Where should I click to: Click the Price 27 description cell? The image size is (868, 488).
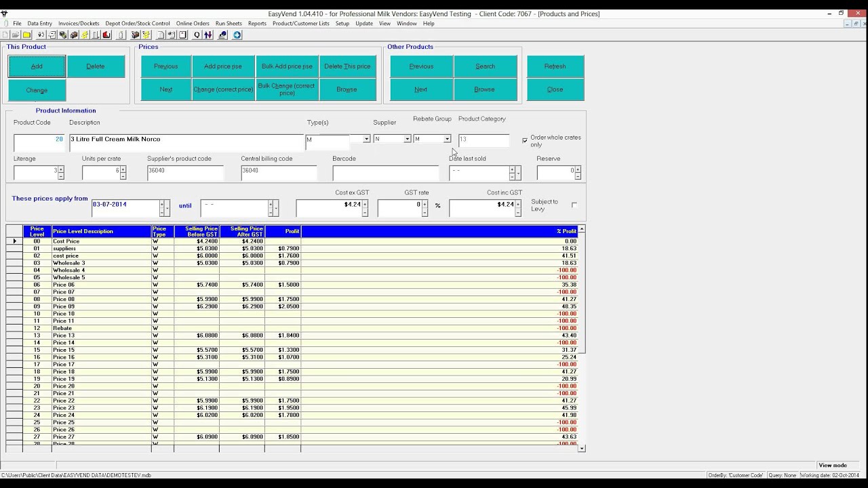point(101,437)
